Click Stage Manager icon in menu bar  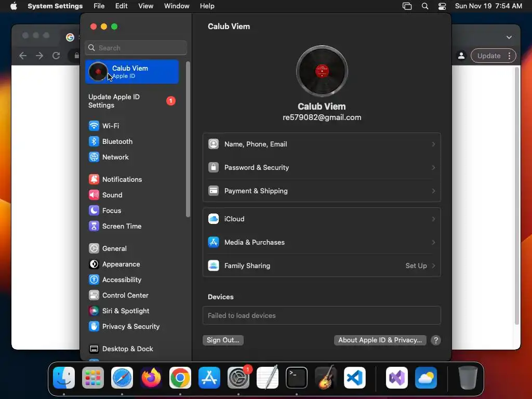[x=407, y=6]
